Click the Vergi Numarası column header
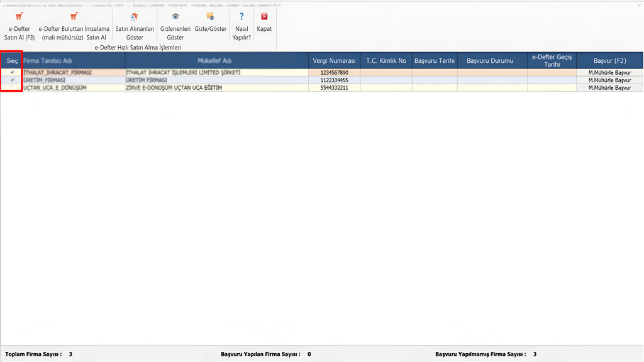The height and width of the screenshot is (362, 644). pos(334,61)
